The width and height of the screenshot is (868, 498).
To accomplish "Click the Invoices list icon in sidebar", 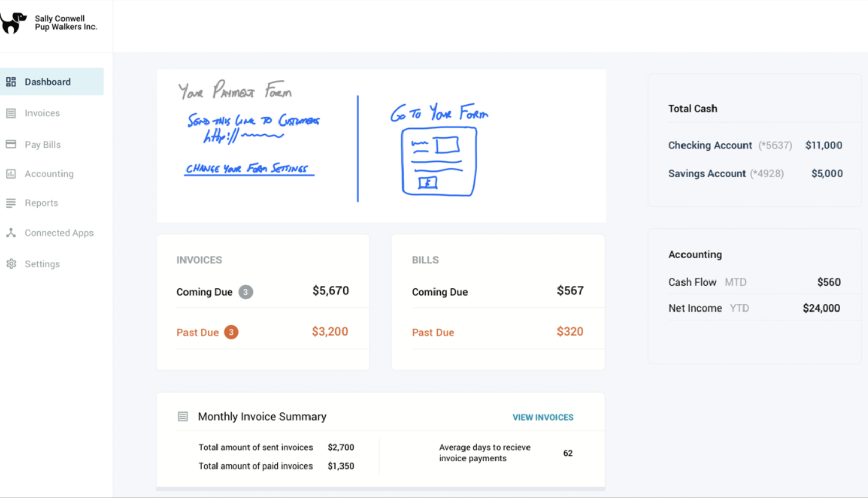I will [x=11, y=113].
